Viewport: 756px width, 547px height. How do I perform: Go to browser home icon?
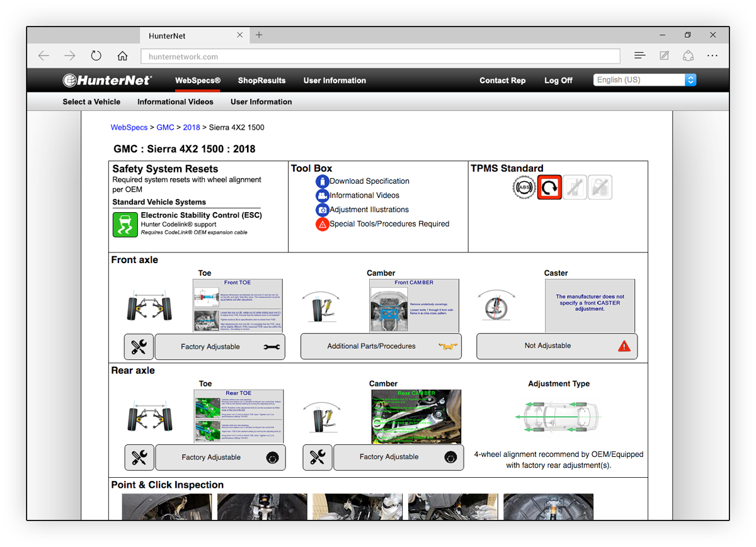pos(122,56)
